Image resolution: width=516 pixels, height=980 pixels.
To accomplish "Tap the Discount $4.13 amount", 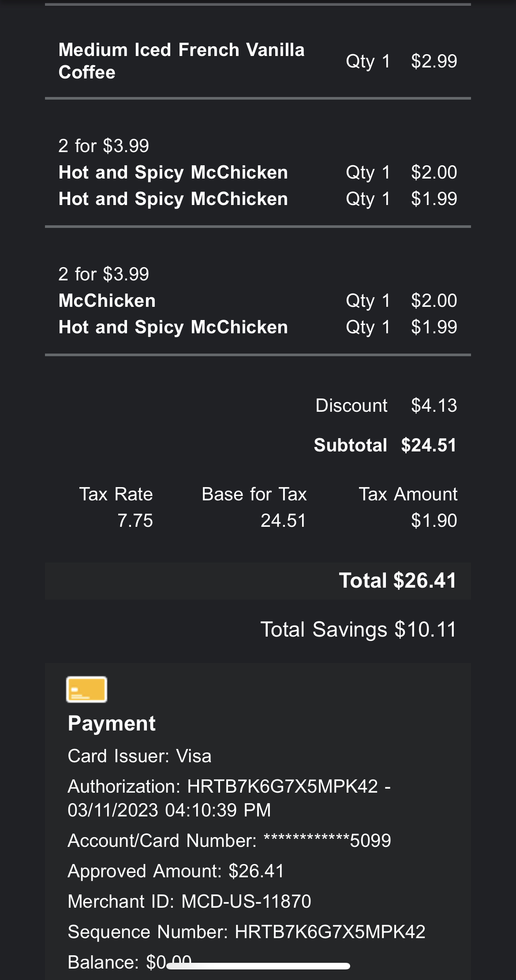I will (434, 406).
